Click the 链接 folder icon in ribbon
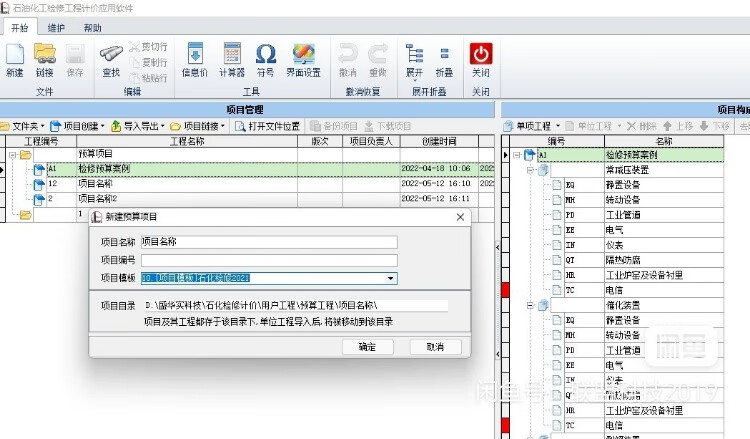750x439 pixels. tap(44, 58)
